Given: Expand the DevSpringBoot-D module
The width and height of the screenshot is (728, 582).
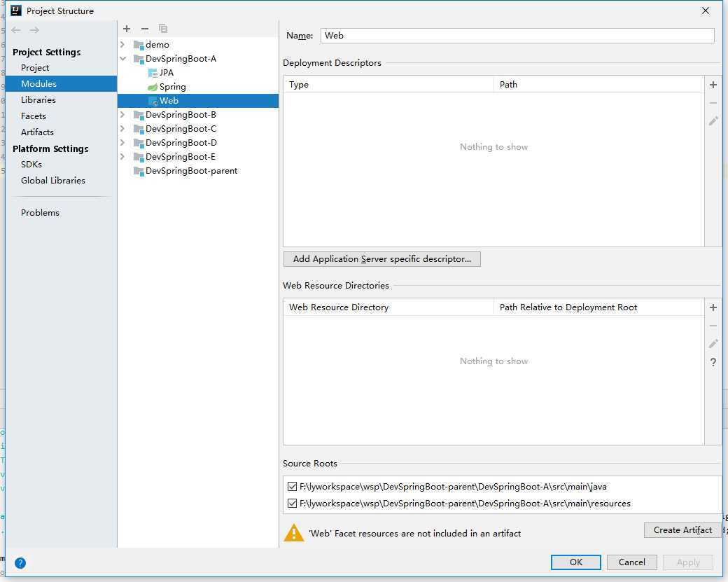Looking at the screenshot, I should pyautogui.click(x=122, y=142).
